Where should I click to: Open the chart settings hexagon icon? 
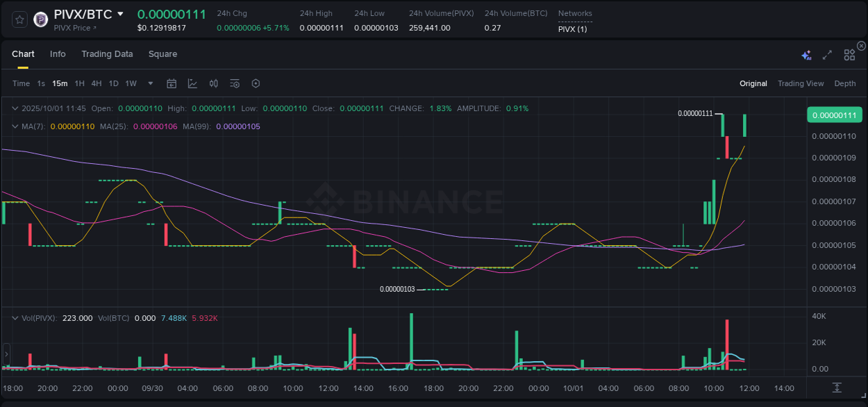(x=256, y=83)
